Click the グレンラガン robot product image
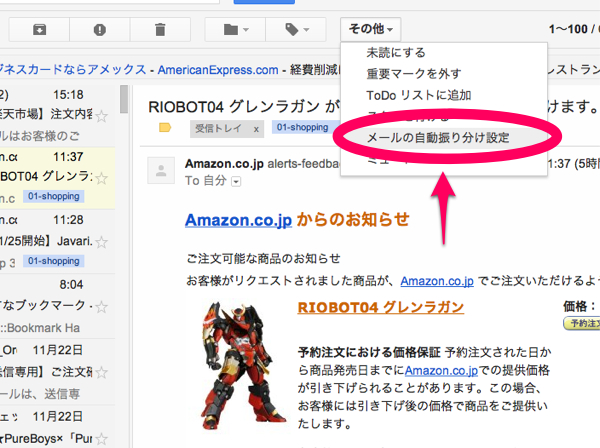Viewport: 600px width, 448px height. click(x=242, y=365)
